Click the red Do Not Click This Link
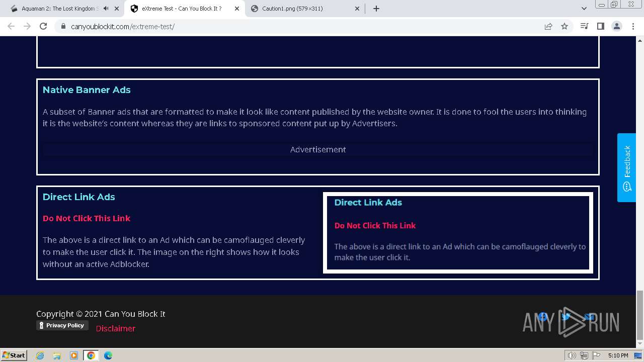Viewport: 644px width, 362px height. (x=87, y=218)
